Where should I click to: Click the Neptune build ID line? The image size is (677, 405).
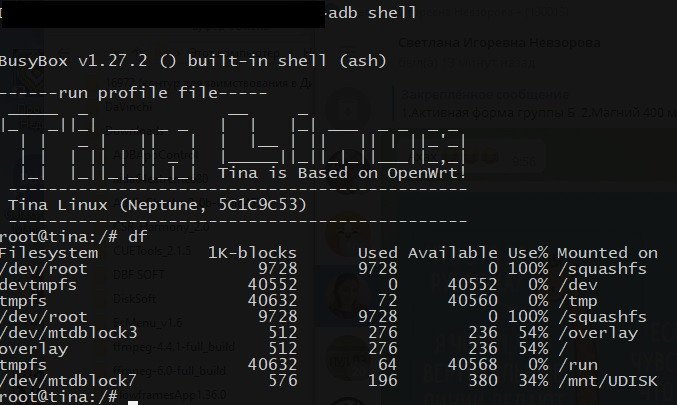(157, 205)
